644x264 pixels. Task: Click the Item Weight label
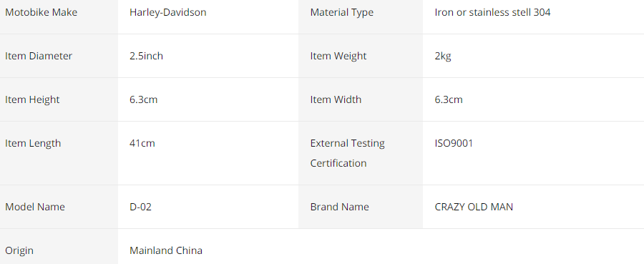click(338, 56)
